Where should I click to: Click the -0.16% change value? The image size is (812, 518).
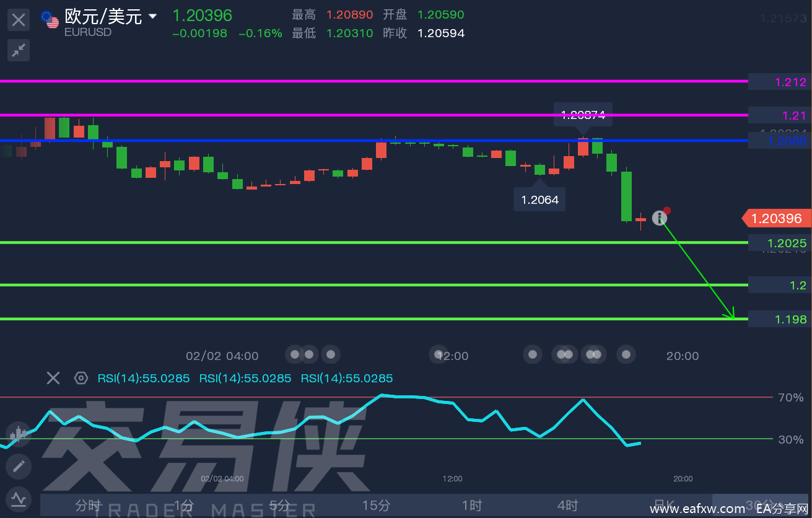(260, 33)
